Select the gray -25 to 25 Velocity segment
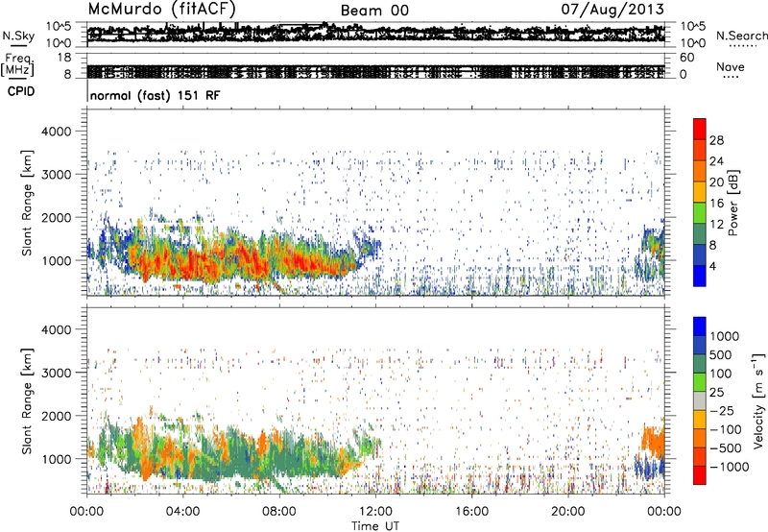This screenshot has height=532, width=768. coord(700,400)
